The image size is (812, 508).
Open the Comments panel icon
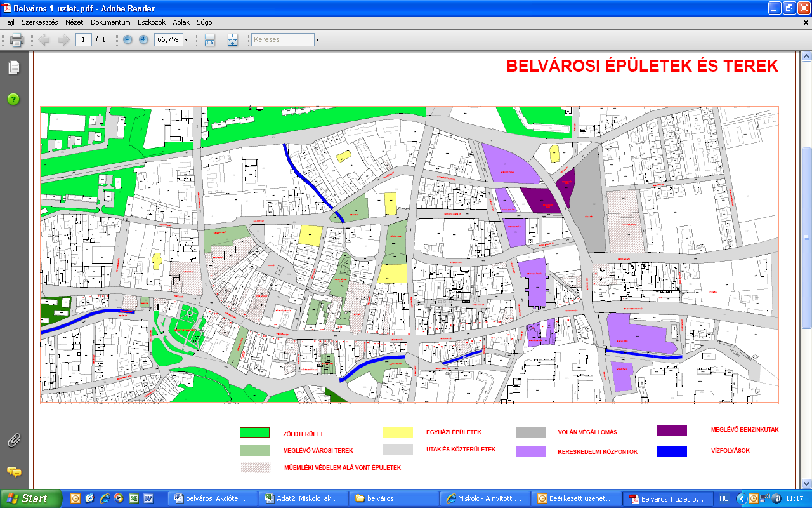(13, 472)
